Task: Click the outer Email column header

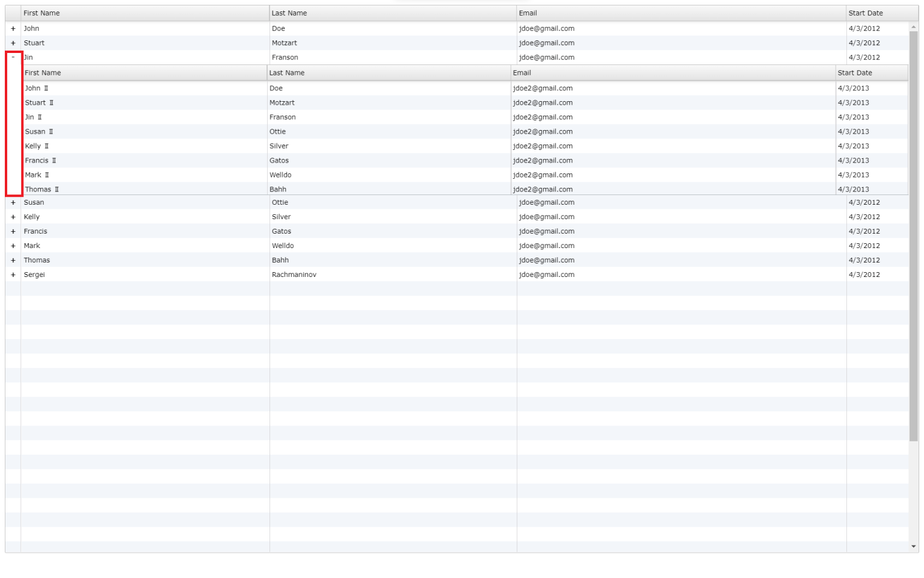Action: pos(681,13)
